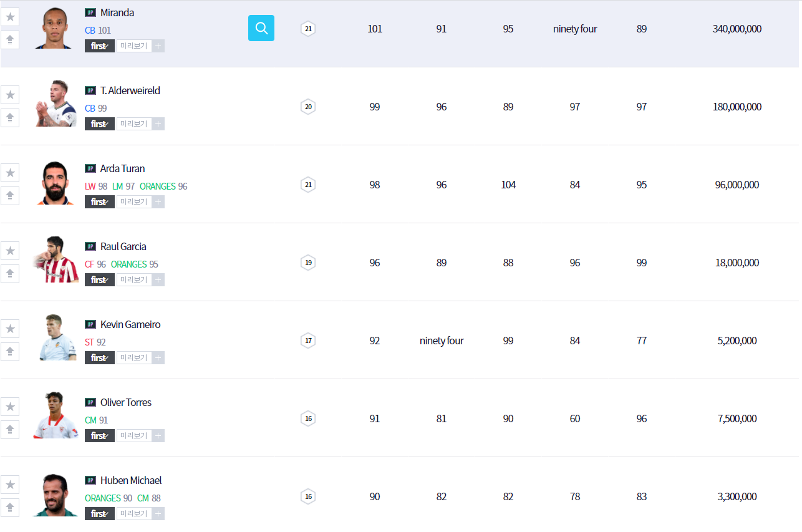Image resolution: width=802 pixels, height=532 pixels.
Task: Open the T. Alderweireld player name link
Action: tap(130, 90)
